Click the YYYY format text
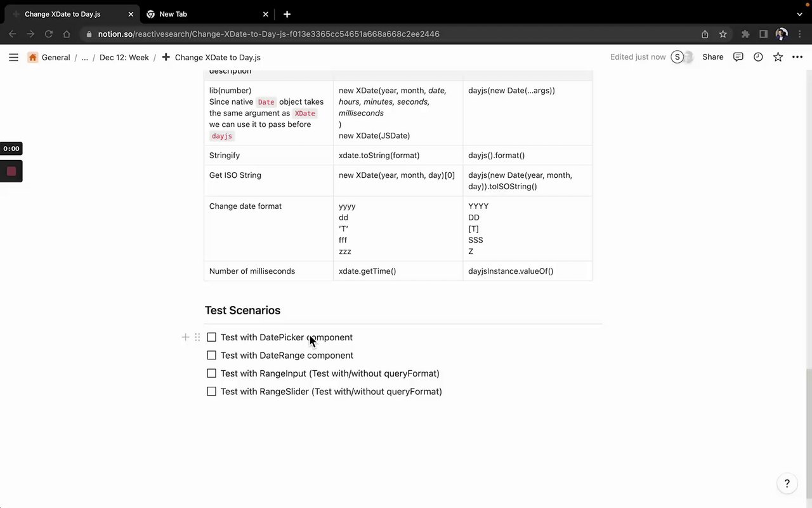This screenshot has height=508, width=812. (478, 206)
